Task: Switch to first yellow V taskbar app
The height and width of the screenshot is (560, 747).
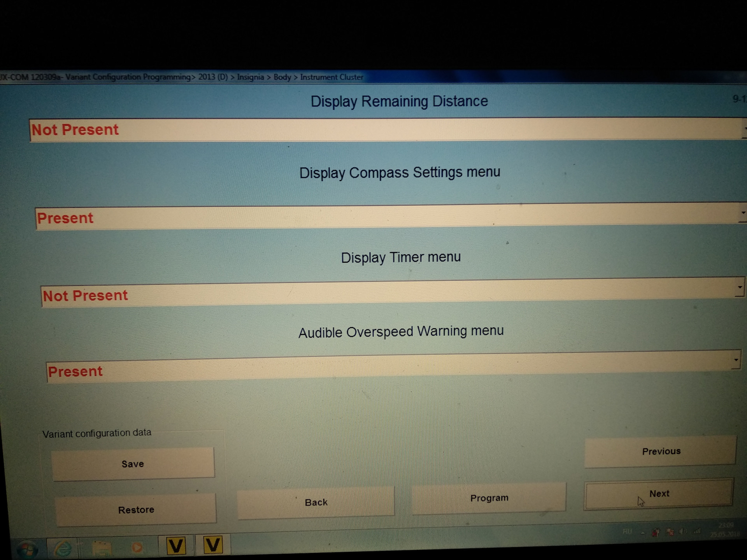Action: click(175, 545)
